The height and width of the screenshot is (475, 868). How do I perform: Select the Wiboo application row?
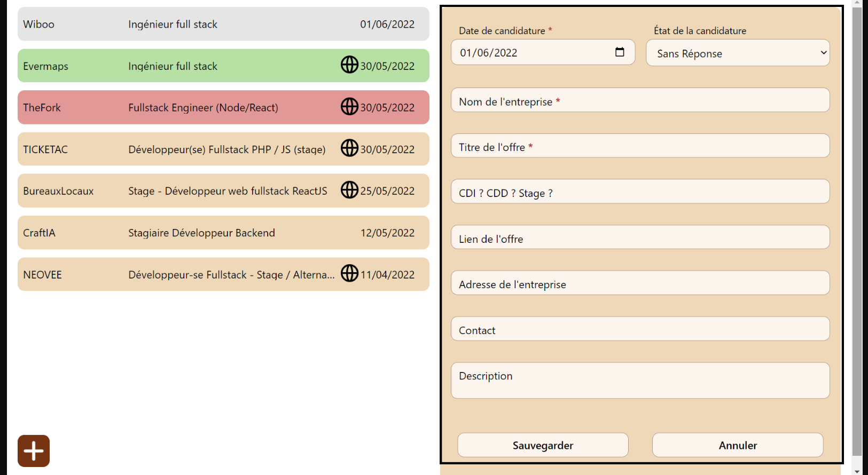pos(223,24)
